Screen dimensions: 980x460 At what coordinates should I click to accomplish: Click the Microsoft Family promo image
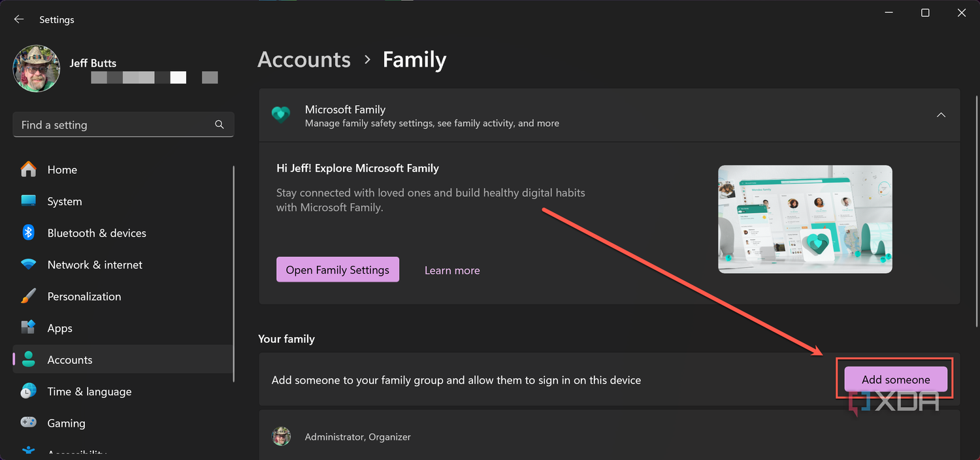click(x=805, y=219)
